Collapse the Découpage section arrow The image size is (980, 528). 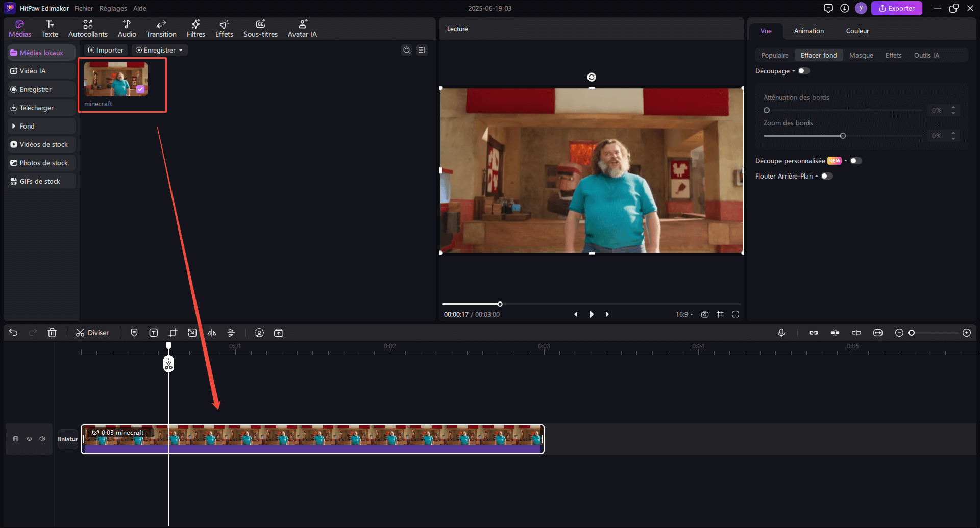click(794, 71)
